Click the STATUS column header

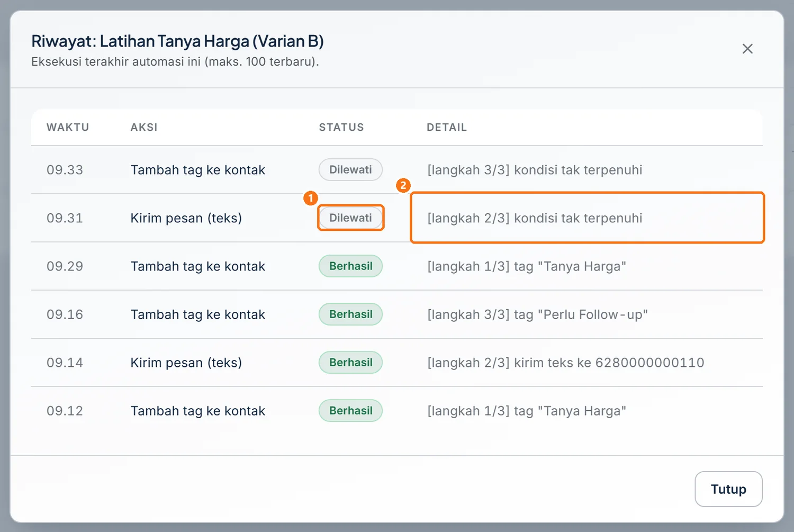click(x=341, y=128)
